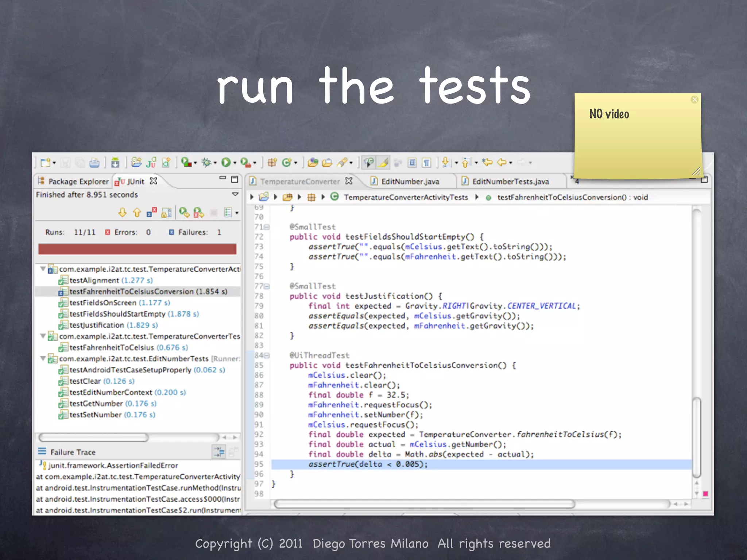
Task: Open the Run configurations dropdown arrow
Action: point(235,163)
